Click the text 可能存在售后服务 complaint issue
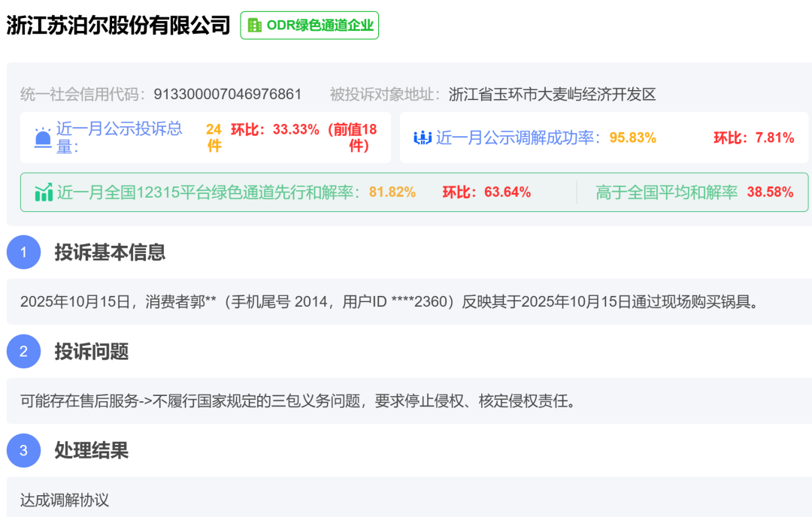Image resolution: width=812 pixels, height=517 pixels. [x=298, y=401]
